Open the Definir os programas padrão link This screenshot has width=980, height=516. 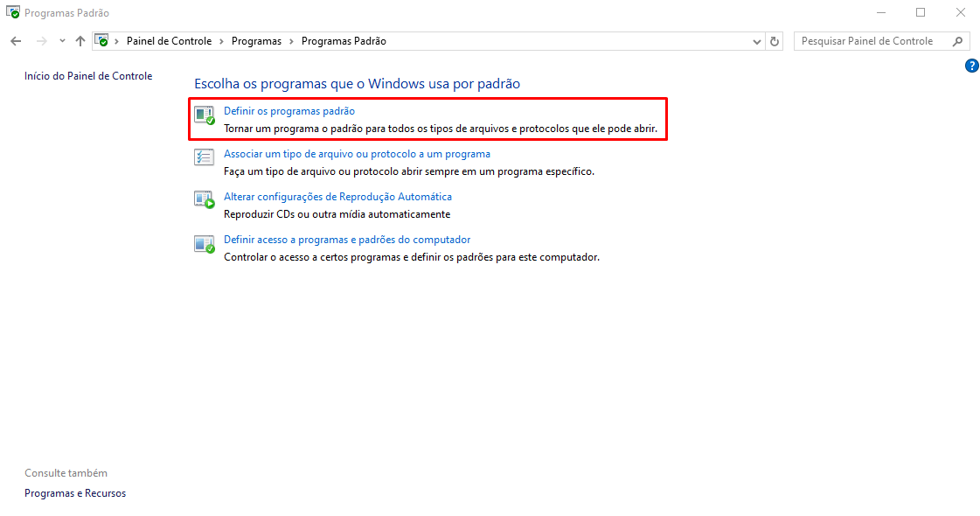click(288, 111)
